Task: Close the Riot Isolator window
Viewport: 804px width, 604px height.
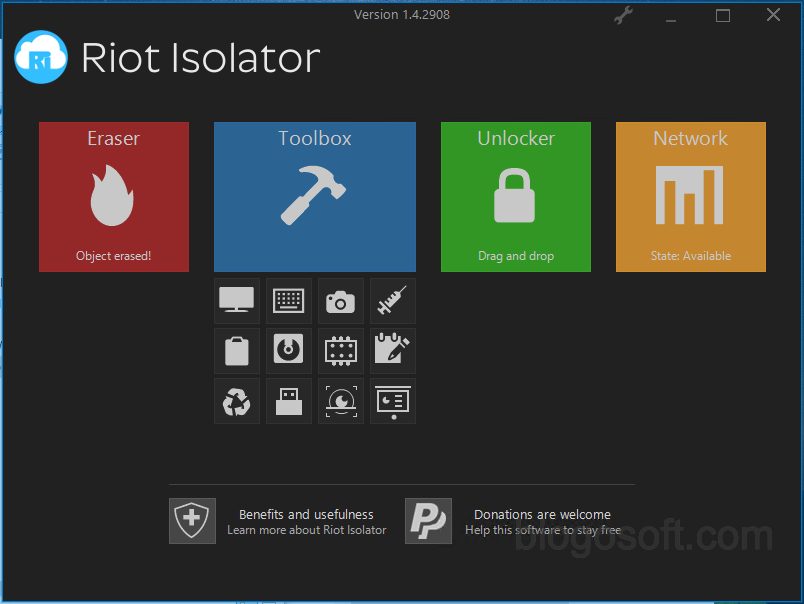Action: coord(773,15)
